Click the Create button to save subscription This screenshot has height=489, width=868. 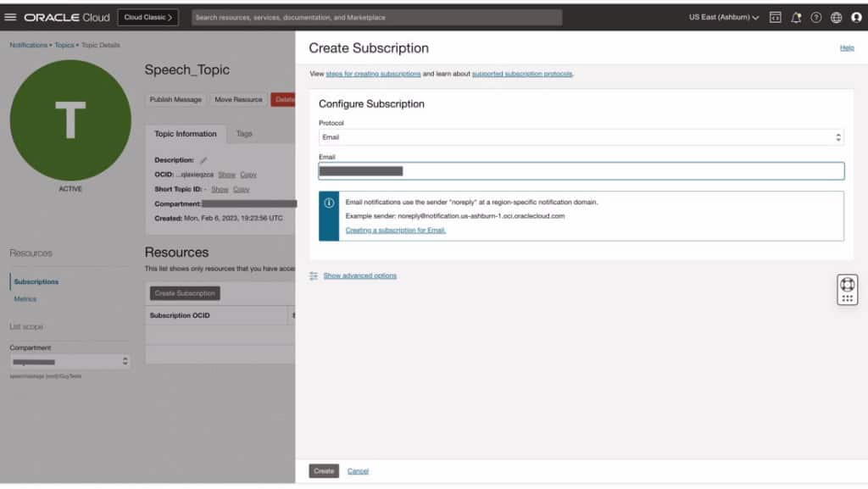[323, 470]
